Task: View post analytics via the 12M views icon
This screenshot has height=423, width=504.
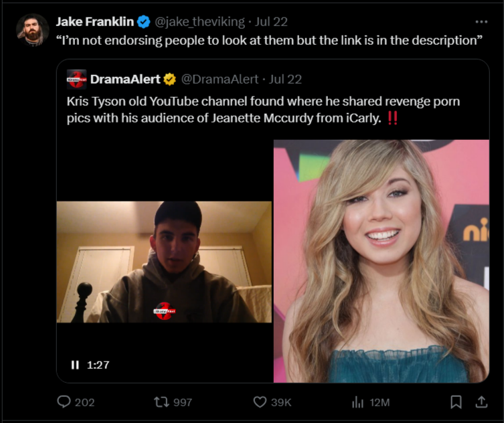Action: 357,402
